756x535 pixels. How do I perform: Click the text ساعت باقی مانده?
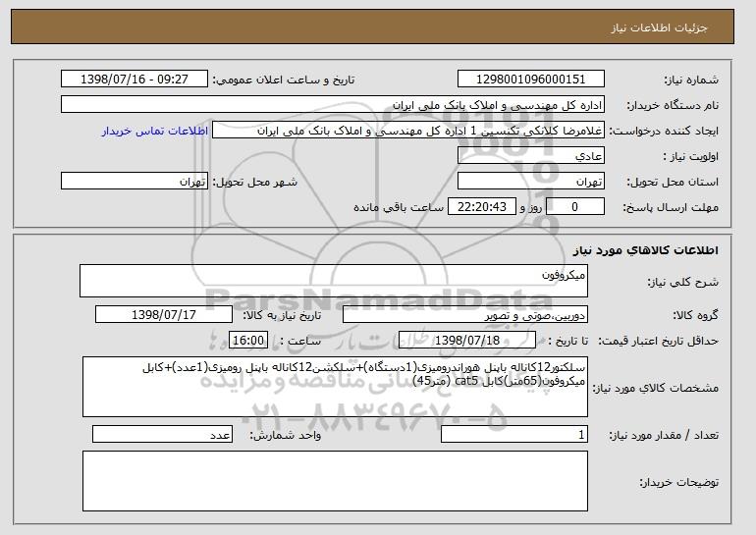coord(399,207)
